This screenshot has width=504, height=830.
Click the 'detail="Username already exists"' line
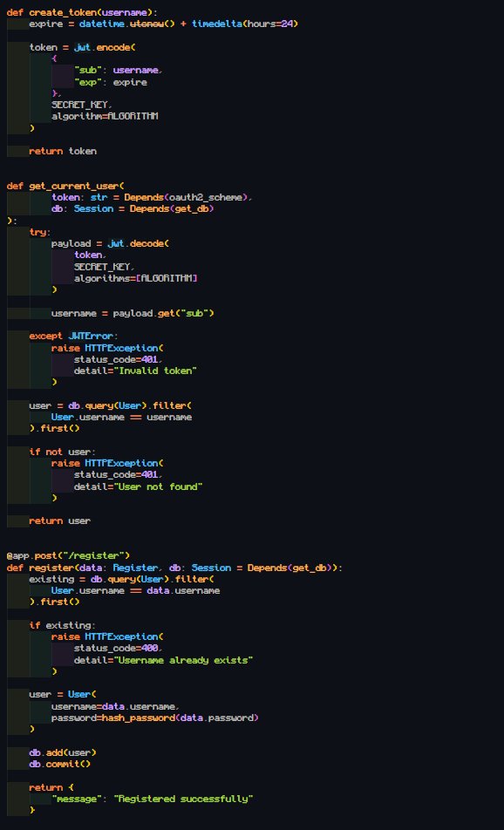coord(164,660)
